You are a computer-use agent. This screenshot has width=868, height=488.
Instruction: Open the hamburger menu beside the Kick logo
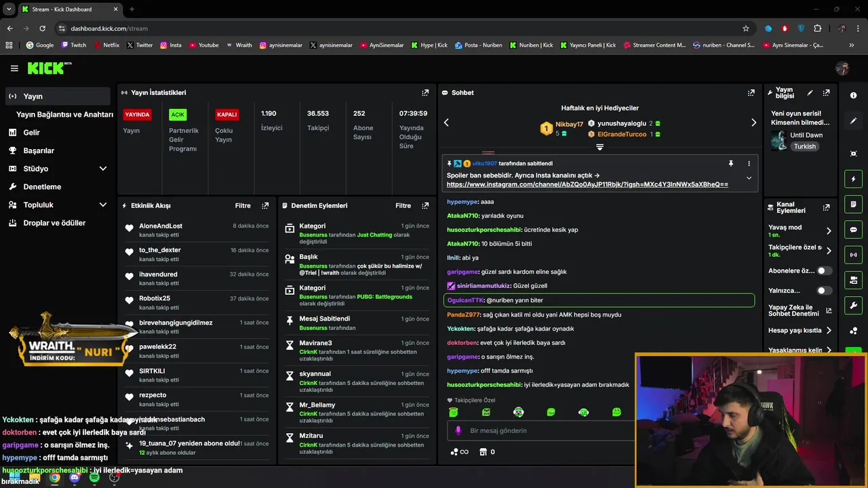14,68
